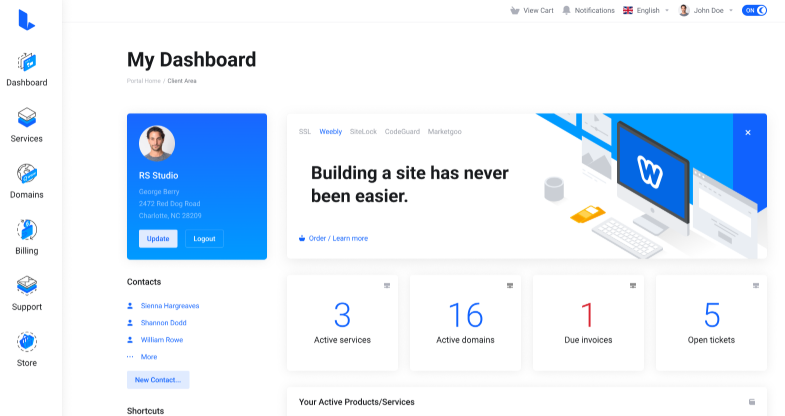Go to Services in the sidebar
This screenshot has width=785, height=416.
pos(27,118)
